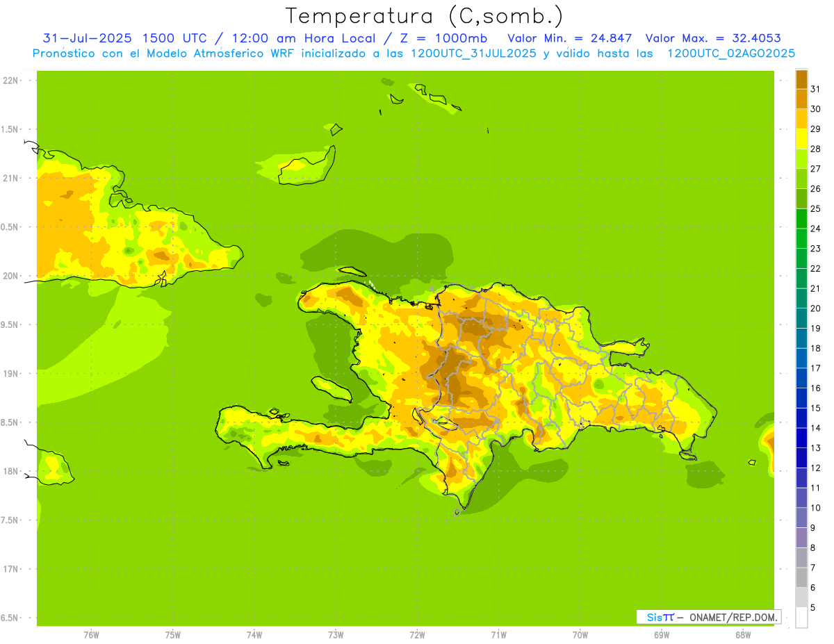The height and width of the screenshot is (644, 834).
Task: Click the "1200UTC_02AGO2025" valid-until time
Action: coord(731,53)
